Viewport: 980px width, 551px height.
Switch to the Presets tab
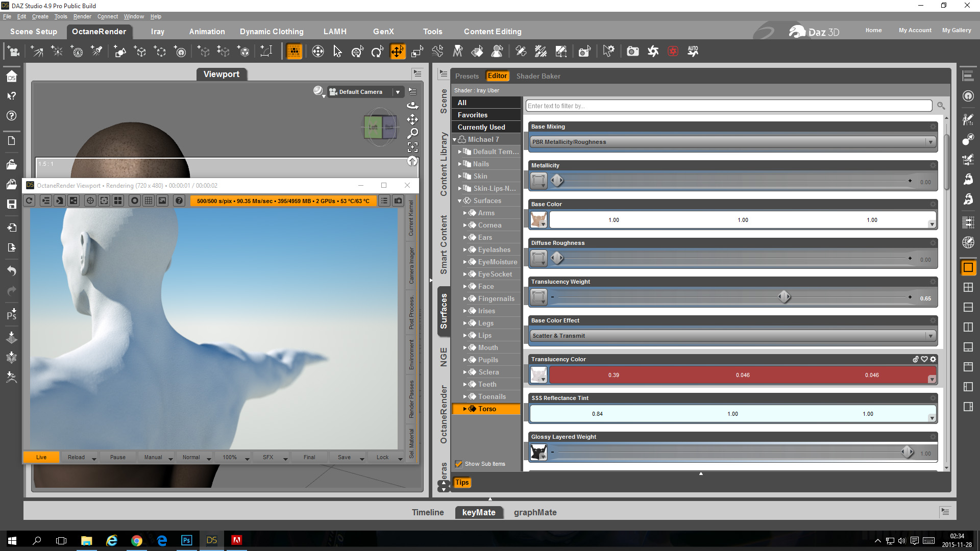click(467, 76)
